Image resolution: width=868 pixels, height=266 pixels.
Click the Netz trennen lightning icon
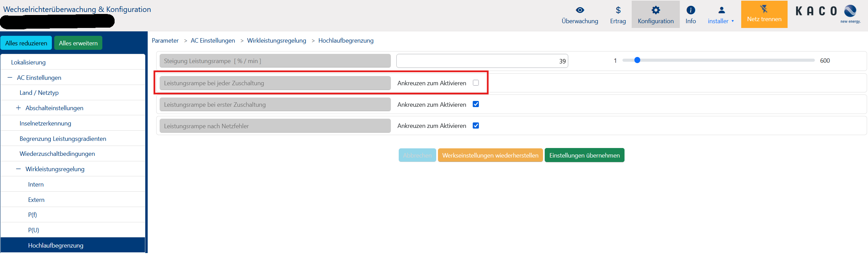click(x=764, y=9)
